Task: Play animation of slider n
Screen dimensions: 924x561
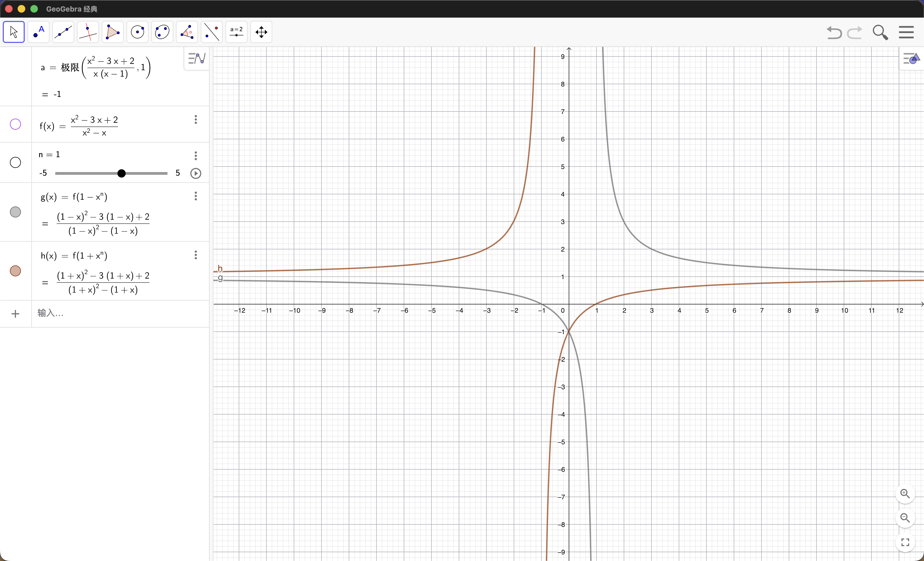Action: coord(195,173)
